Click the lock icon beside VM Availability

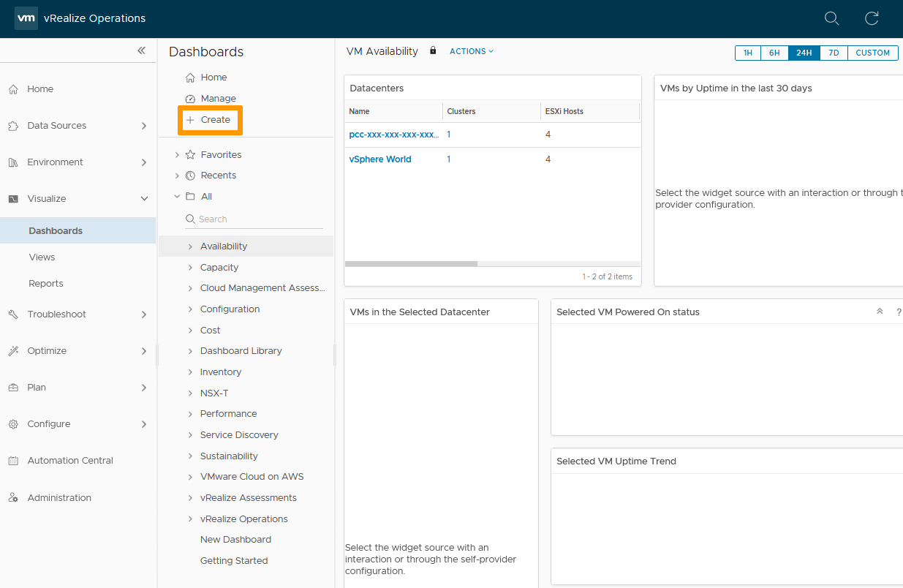click(433, 51)
